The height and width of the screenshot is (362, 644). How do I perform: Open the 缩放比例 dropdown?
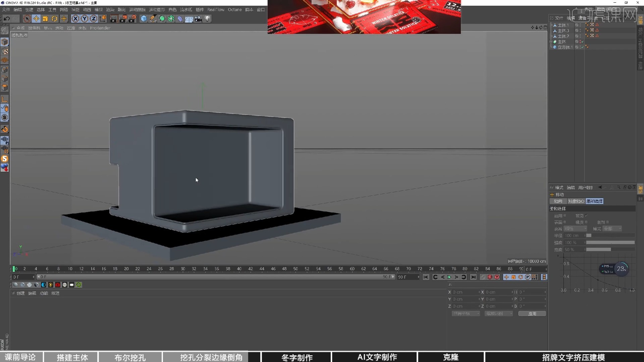499,314
